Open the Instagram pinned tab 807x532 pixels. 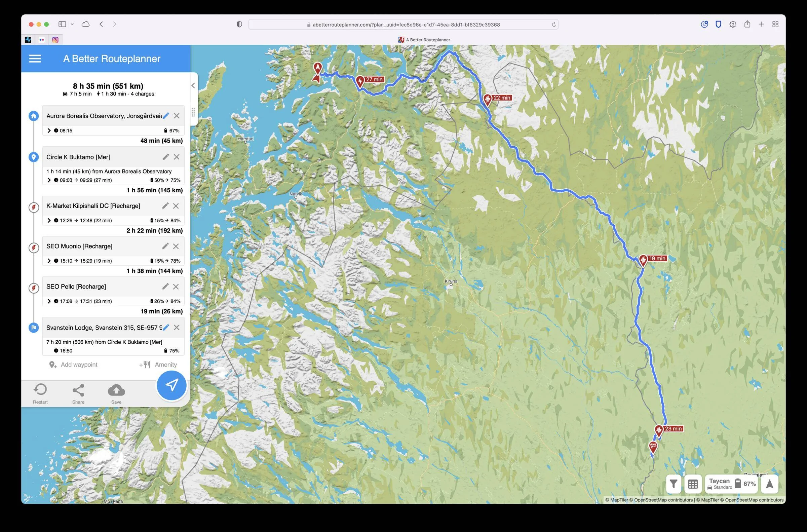(x=55, y=40)
